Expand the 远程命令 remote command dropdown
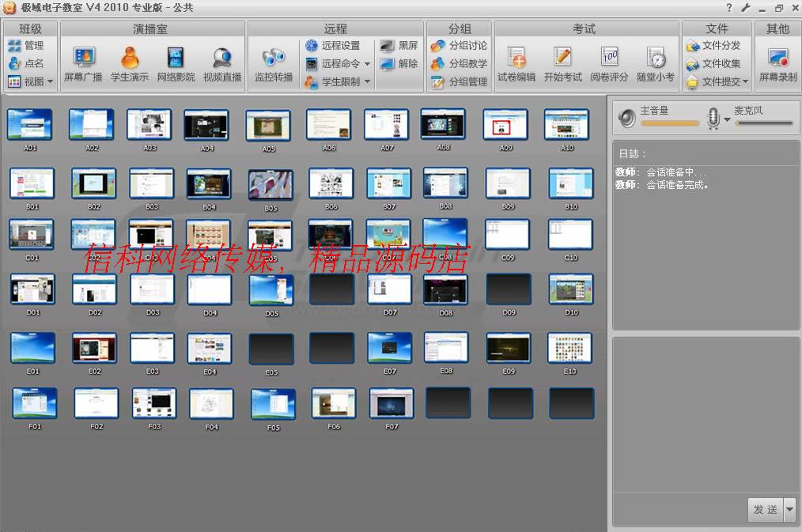 click(367, 64)
